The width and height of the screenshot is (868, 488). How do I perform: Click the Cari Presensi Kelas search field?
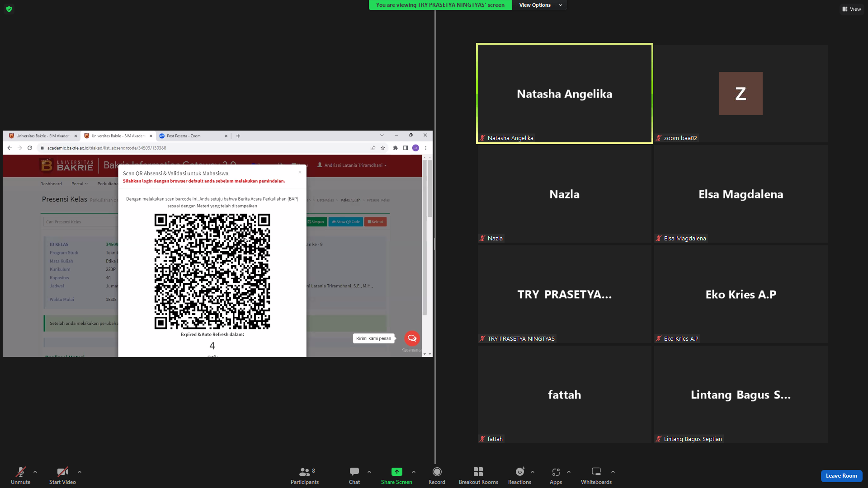point(81,222)
